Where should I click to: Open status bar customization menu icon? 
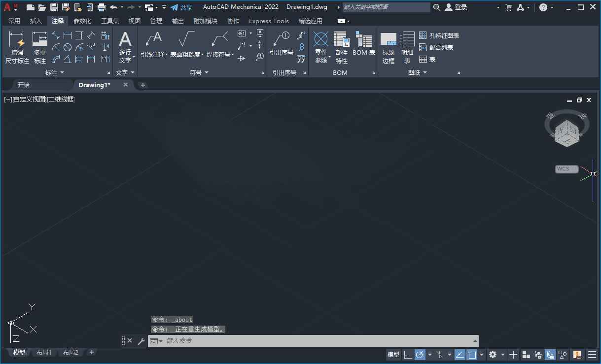(592, 355)
